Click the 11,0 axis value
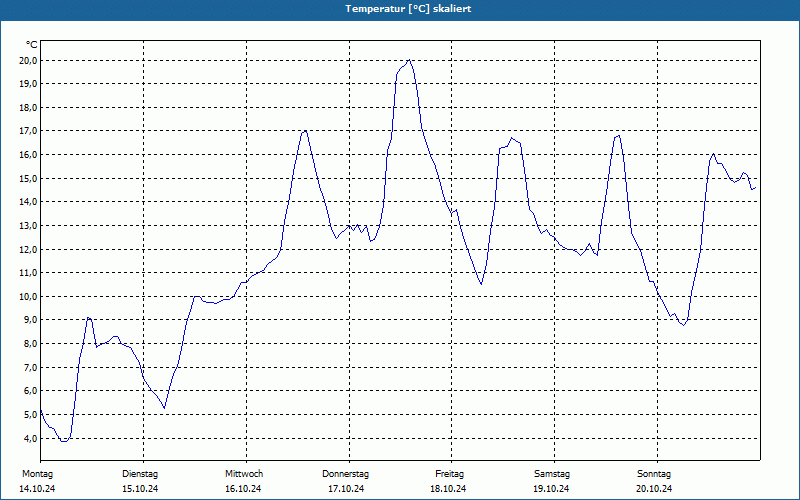 [x=28, y=273]
